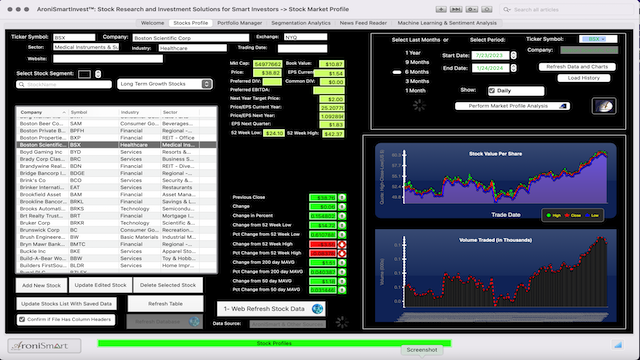This screenshot has height=360, width=640.
Task: Click chart icon on Perform Market Profile Analysis button
Action: coord(563,106)
